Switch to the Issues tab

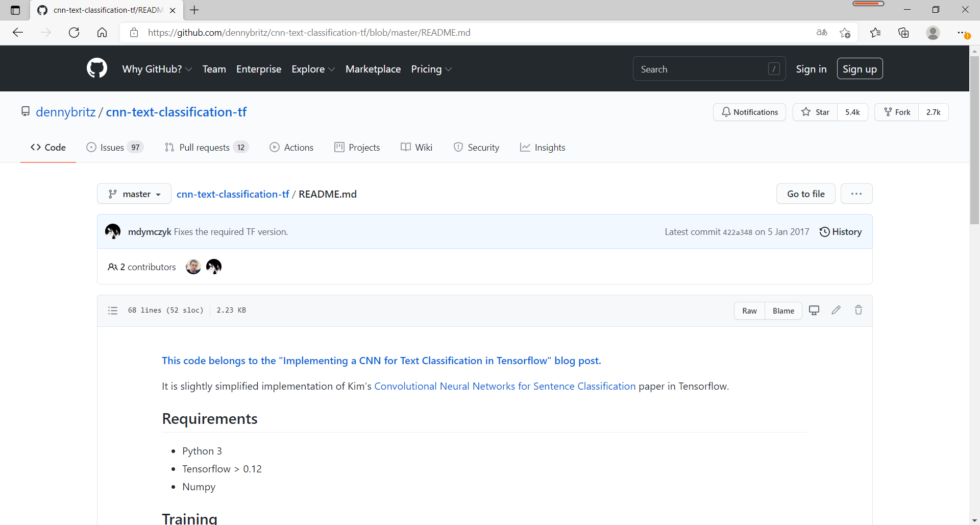(113, 147)
